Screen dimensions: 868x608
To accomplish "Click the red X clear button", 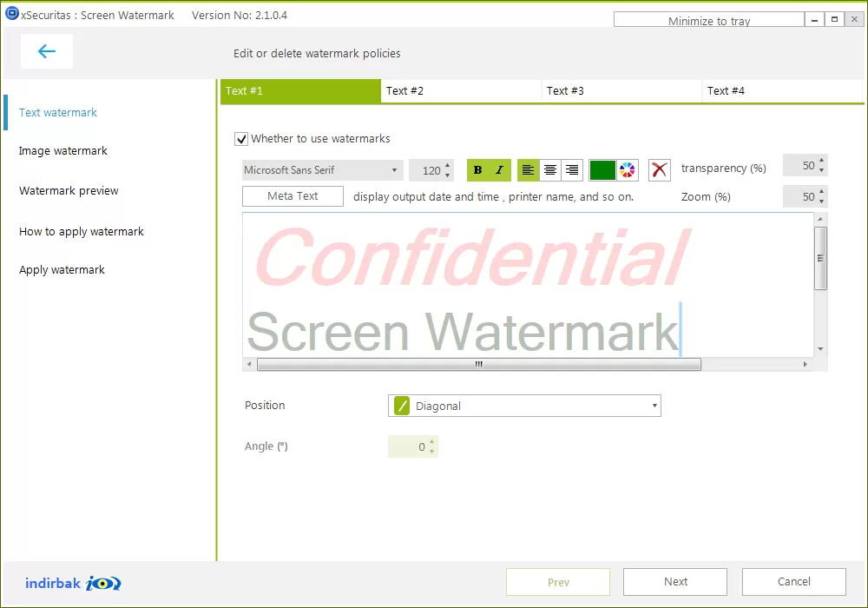I will 660,170.
